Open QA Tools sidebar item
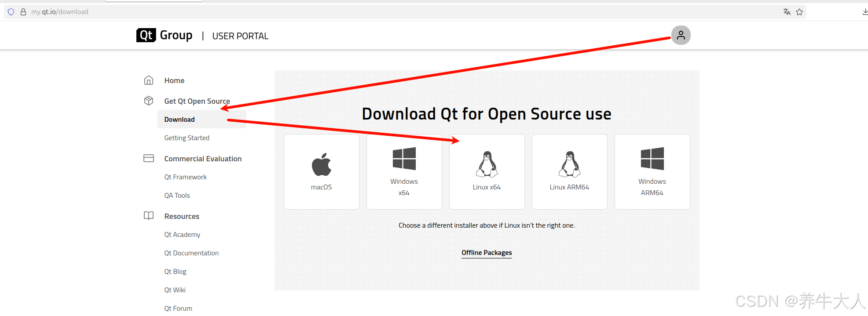 point(177,196)
